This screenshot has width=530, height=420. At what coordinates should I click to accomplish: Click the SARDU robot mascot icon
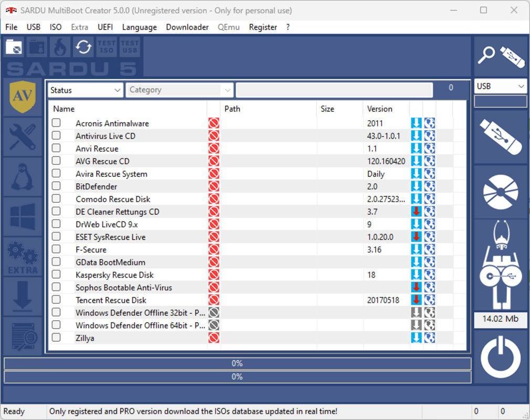pyautogui.click(x=501, y=265)
